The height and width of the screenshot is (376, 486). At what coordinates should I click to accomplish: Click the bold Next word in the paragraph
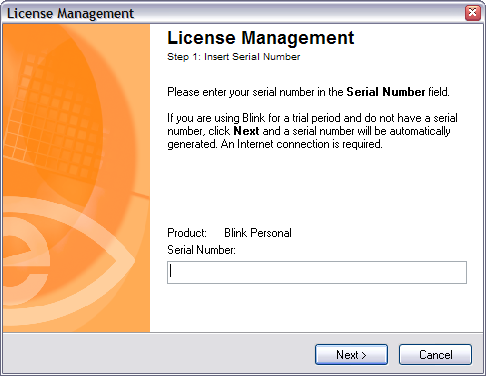246,131
